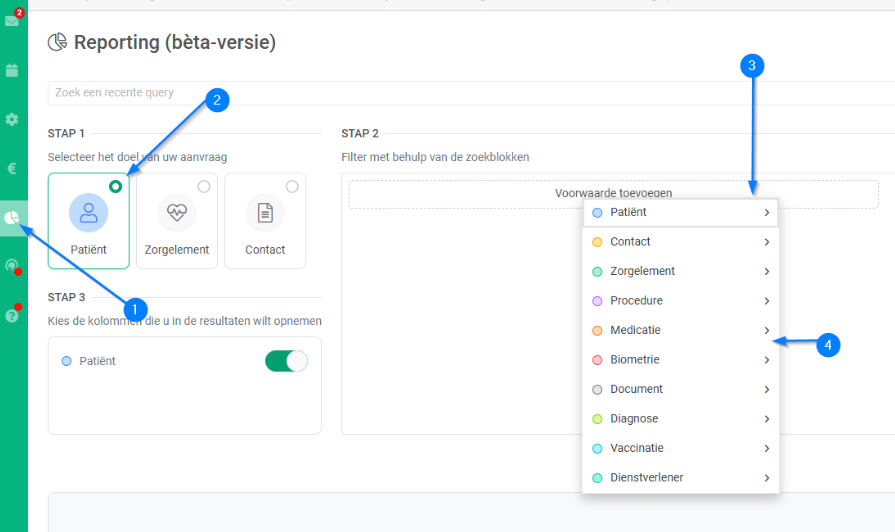Click the help question mark icon
The image size is (895, 532).
coord(12,315)
